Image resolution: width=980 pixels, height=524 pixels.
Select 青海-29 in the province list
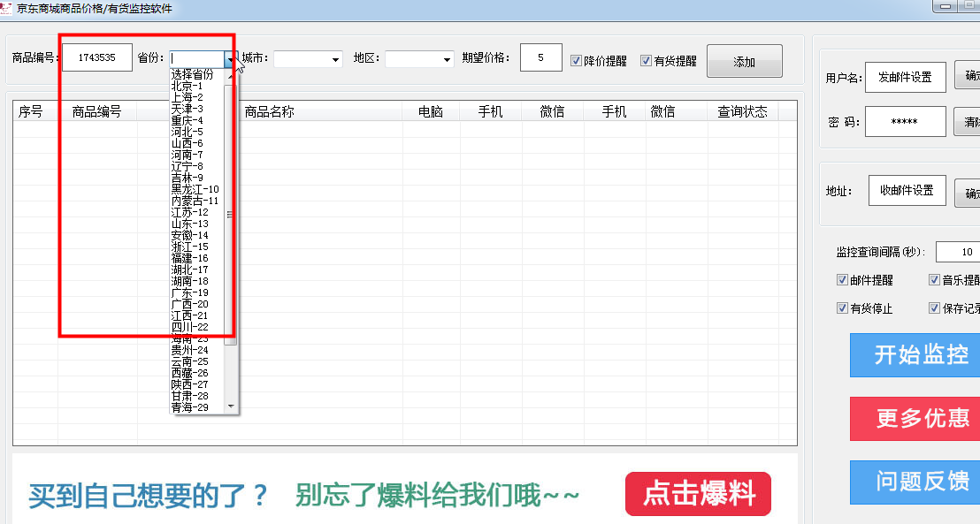190,407
